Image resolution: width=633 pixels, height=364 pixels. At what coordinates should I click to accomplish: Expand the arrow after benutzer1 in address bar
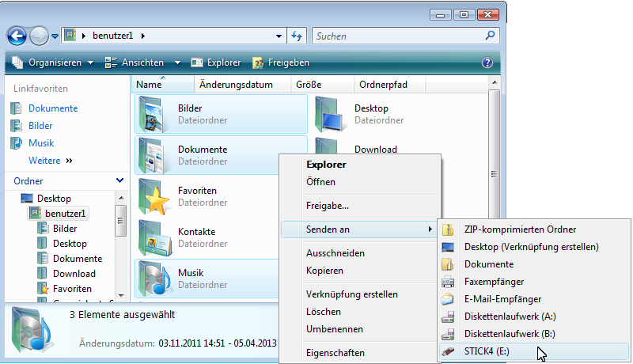143,36
